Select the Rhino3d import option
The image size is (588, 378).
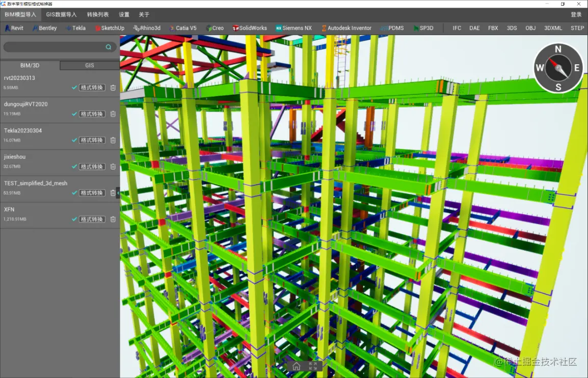tap(147, 28)
